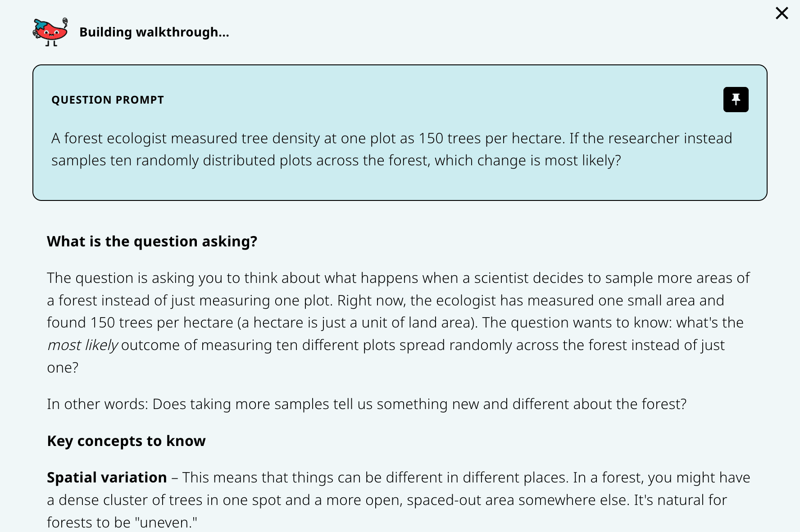
Task: Click the red pepper mascot icon
Action: pyautogui.click(x=50, y=32)
